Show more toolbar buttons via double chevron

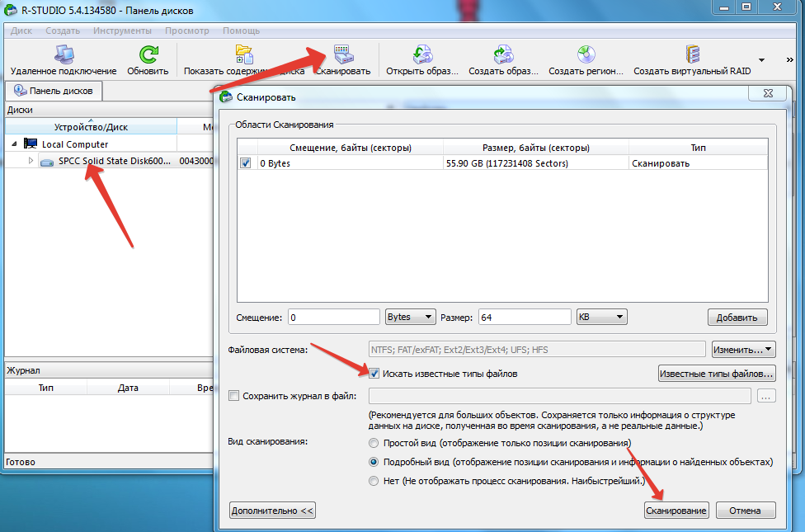pyautogui.click(x=789, y=60)
